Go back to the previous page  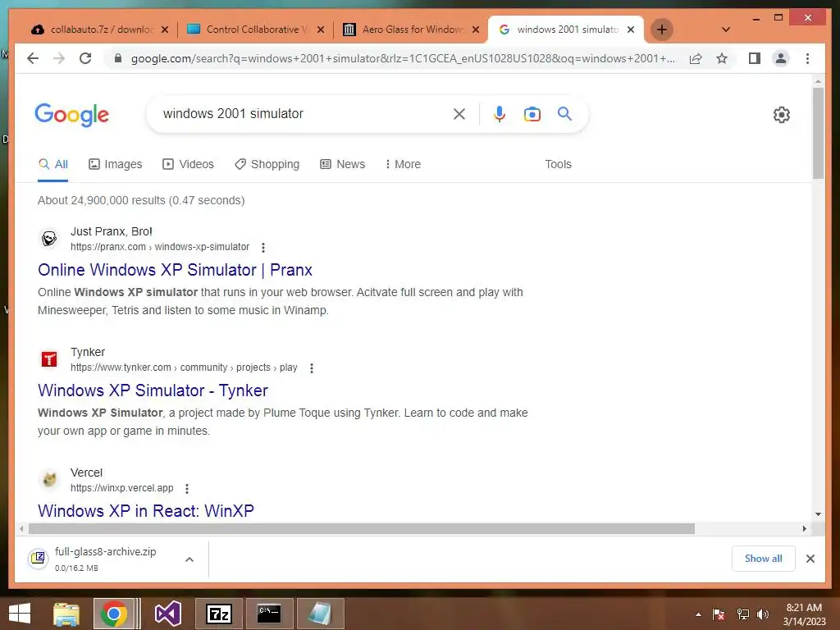click(33, 58)
